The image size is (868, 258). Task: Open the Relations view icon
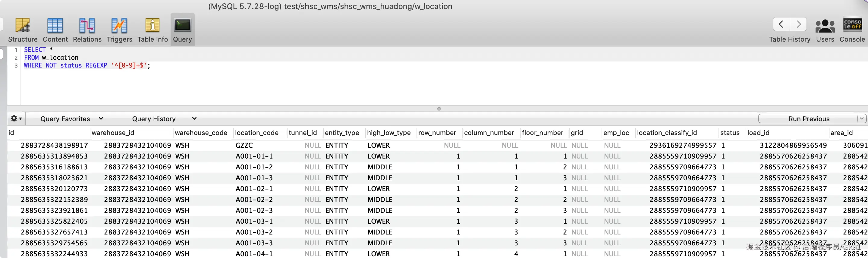click(x=87, y=26)
